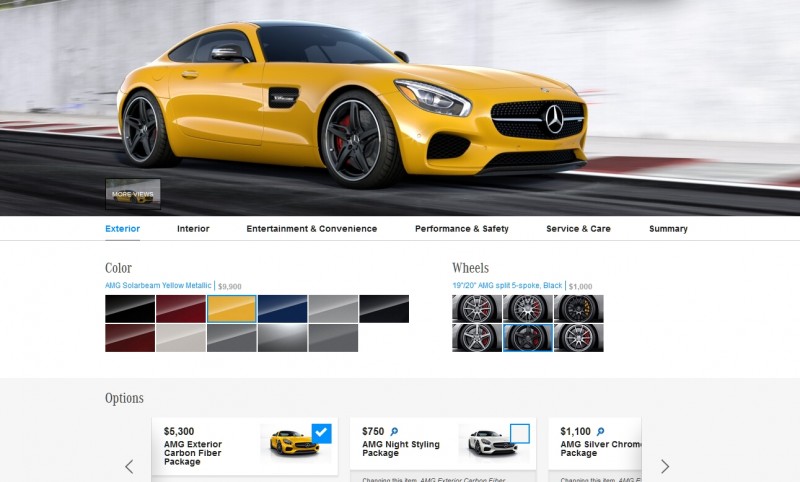Pick the black wheel with yellow calipers
The width and height of the screenshot is (800, 482).
[579, 309]
